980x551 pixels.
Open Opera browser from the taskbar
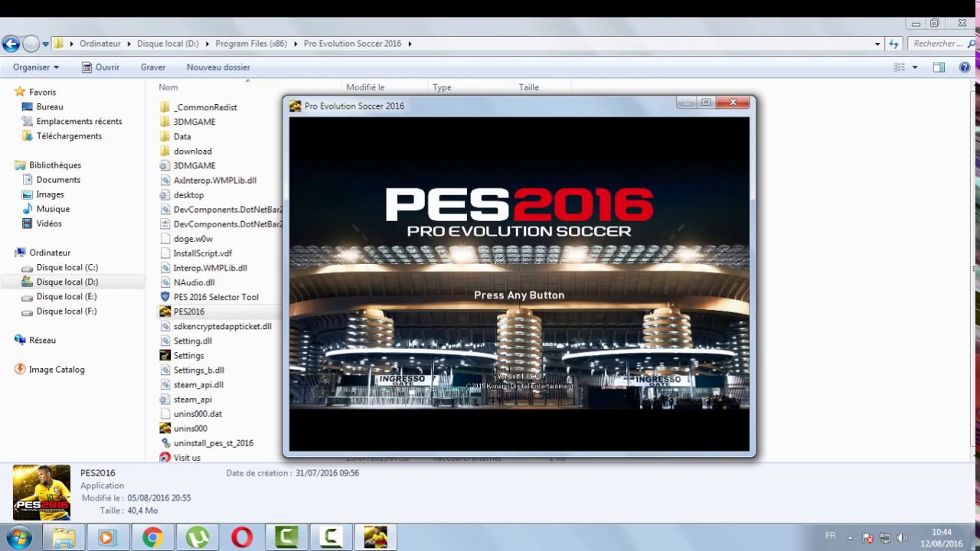[x=242, y=538]
